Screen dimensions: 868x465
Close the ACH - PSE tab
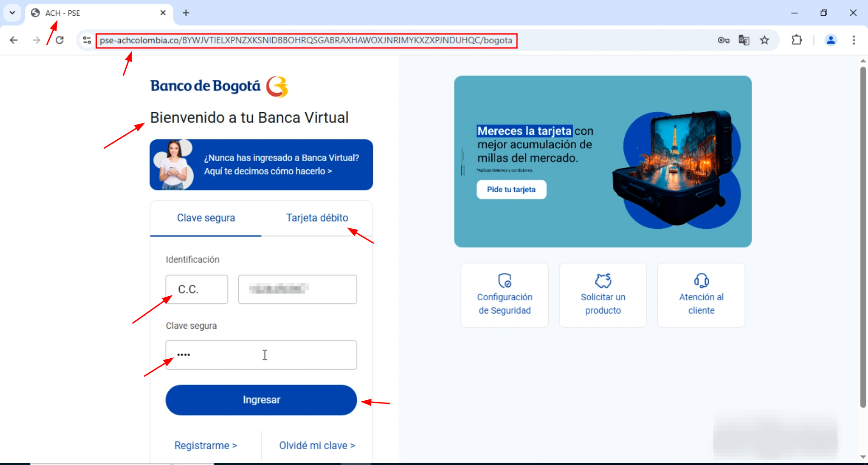point(163,13)
